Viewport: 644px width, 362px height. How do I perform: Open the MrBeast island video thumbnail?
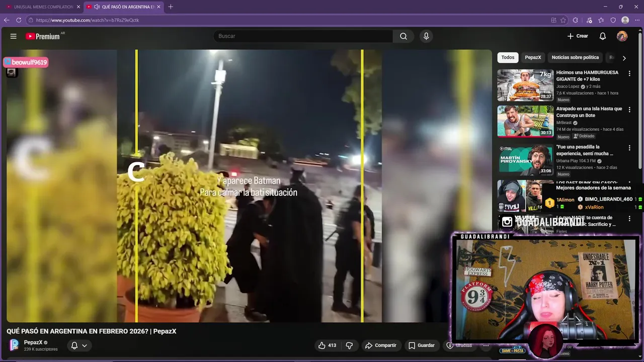525,121
